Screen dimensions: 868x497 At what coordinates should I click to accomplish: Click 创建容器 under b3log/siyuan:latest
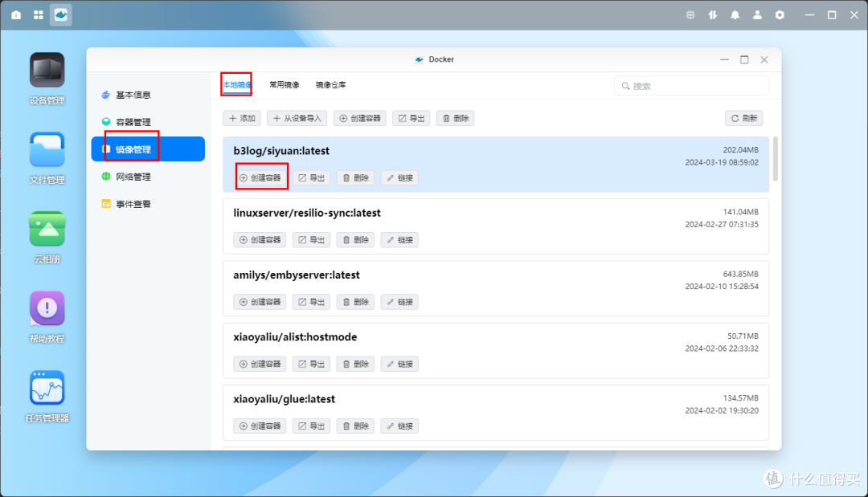coord(260,177)
